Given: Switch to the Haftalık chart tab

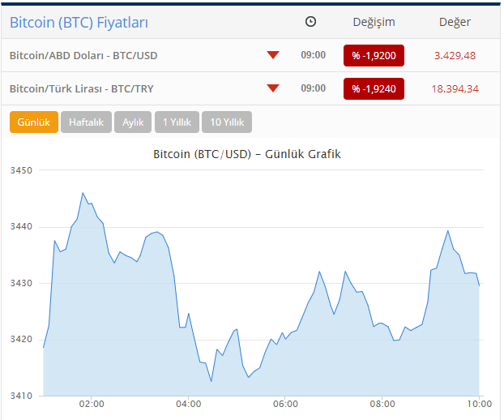Looking at the screenshot, I should [86, 122].
